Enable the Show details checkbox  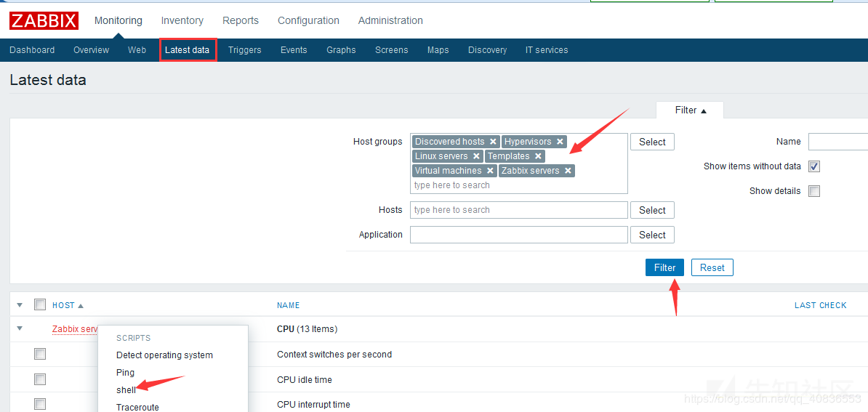tap(814, 191)
